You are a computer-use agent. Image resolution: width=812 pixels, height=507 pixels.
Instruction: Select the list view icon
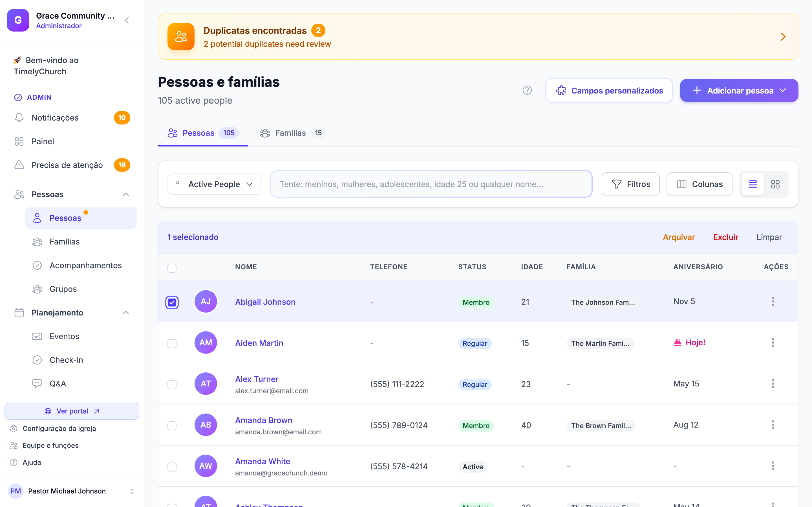click(x=753, y=184)
